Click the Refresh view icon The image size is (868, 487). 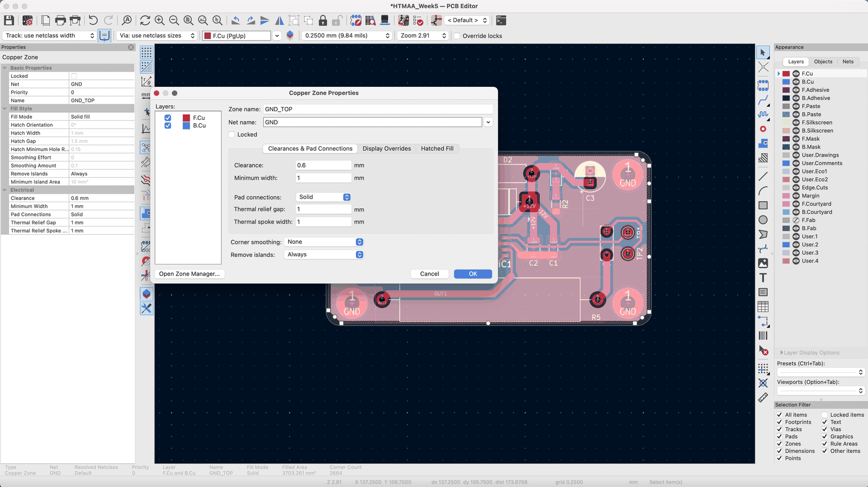pos(145,21)
